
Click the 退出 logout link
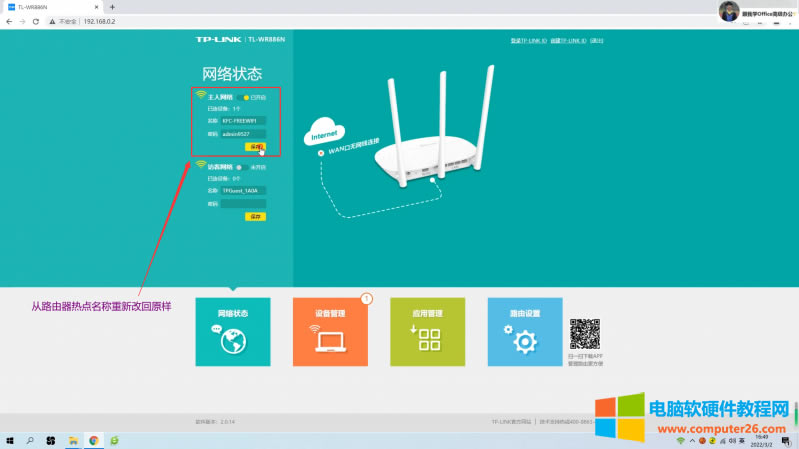(x=597, y=41)
